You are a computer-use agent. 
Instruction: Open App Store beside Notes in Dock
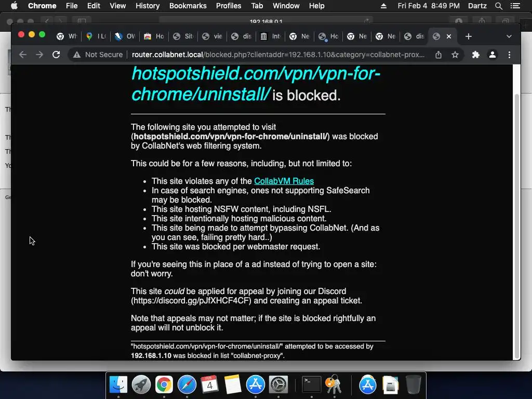(x=256, y=385)
